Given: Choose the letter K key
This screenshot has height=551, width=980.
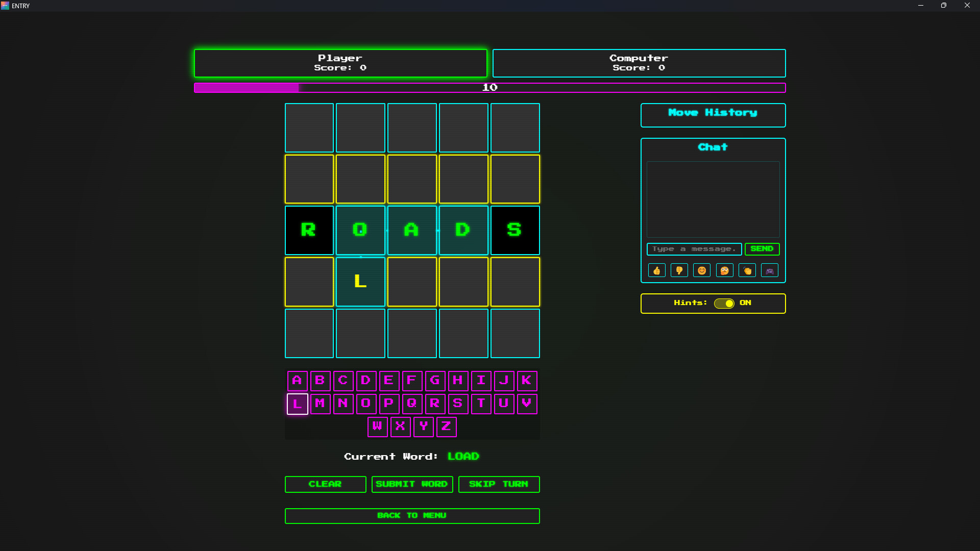Looking at the screenshot, I should coord(527,381).
